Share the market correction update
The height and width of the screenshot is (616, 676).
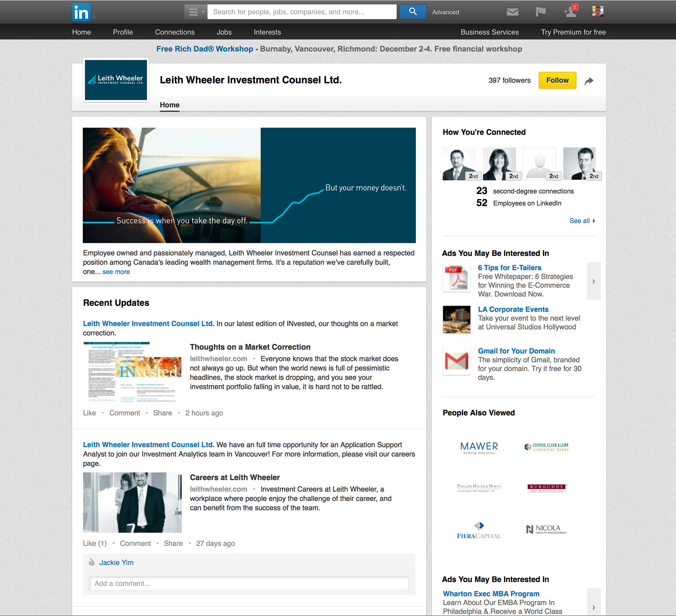tap(163, 413)
